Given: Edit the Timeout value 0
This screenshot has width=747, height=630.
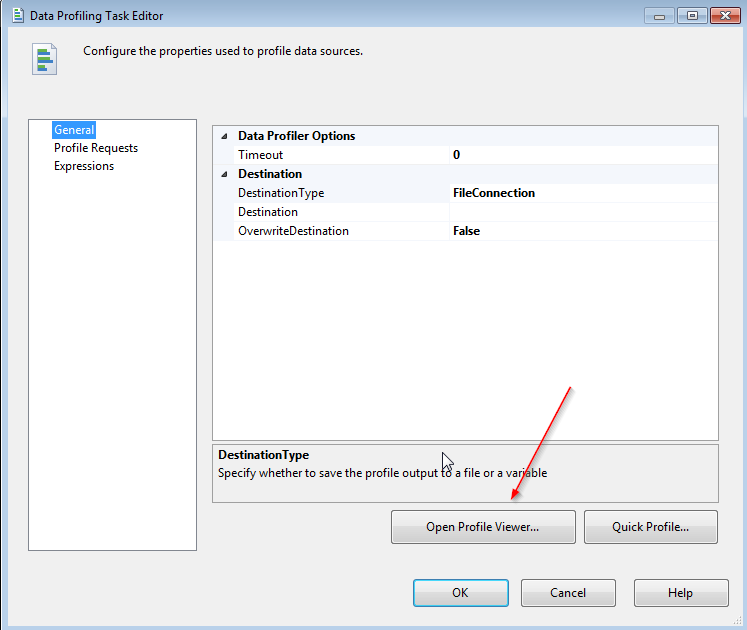Looking at the screenshot, I should [x=583, y=155].
